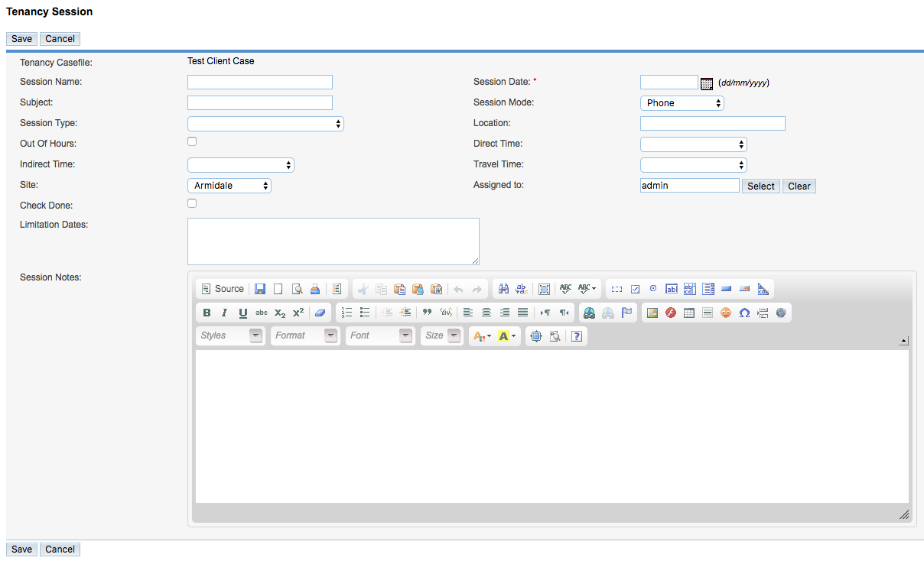924x564 pixels.
Task: Click the Paste clipboard icon
Action: pyautogui.click(x=399, y=289)
